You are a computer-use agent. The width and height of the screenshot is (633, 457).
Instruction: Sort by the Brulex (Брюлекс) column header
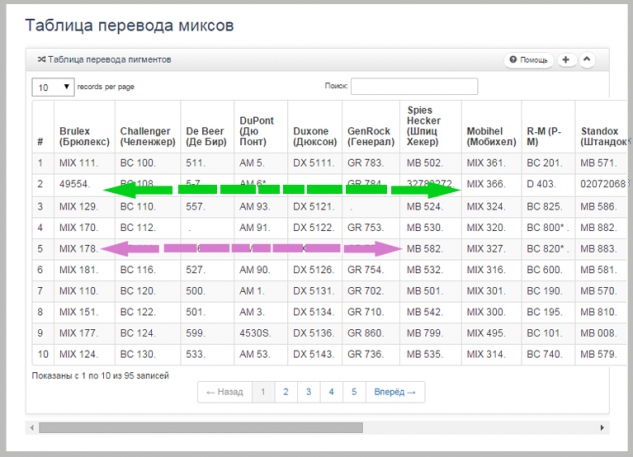click(x=84, y=127)
